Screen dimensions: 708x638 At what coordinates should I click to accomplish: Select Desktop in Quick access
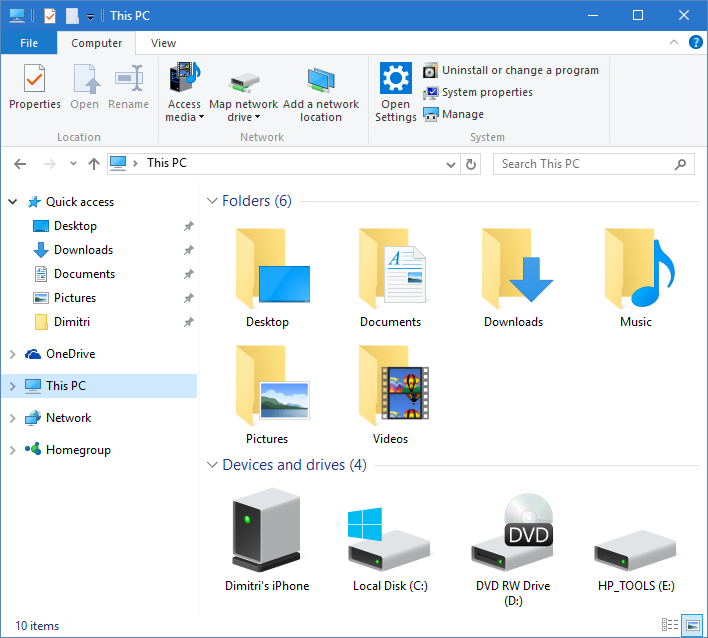click(x=75, y=226)
